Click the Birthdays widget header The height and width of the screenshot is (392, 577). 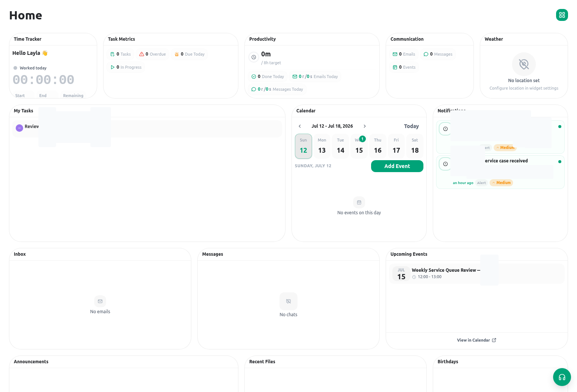point(500,362)
